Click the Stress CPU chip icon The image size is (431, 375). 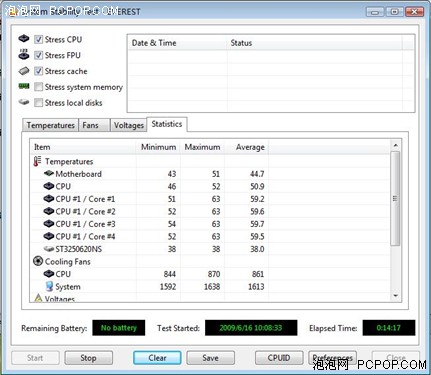[24, 39]
